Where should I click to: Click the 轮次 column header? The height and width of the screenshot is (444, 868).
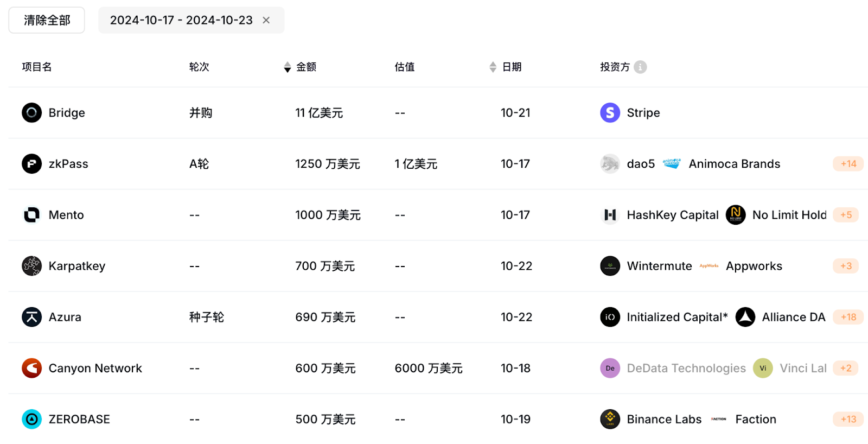click(199, 67)
